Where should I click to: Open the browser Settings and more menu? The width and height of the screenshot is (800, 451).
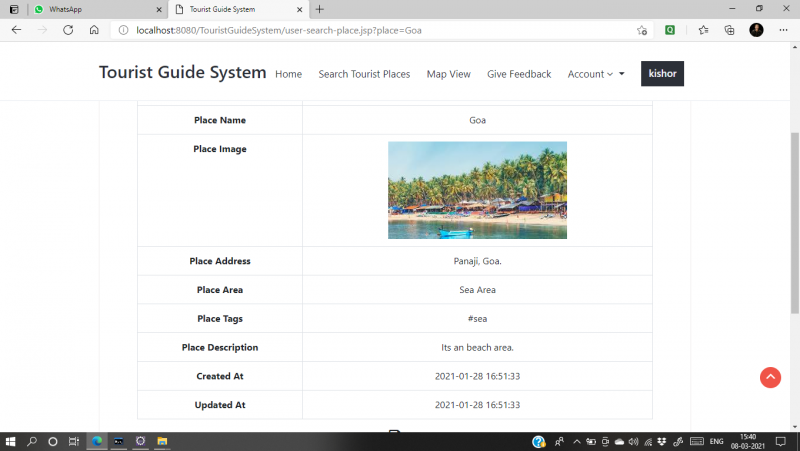pos(783,30)
